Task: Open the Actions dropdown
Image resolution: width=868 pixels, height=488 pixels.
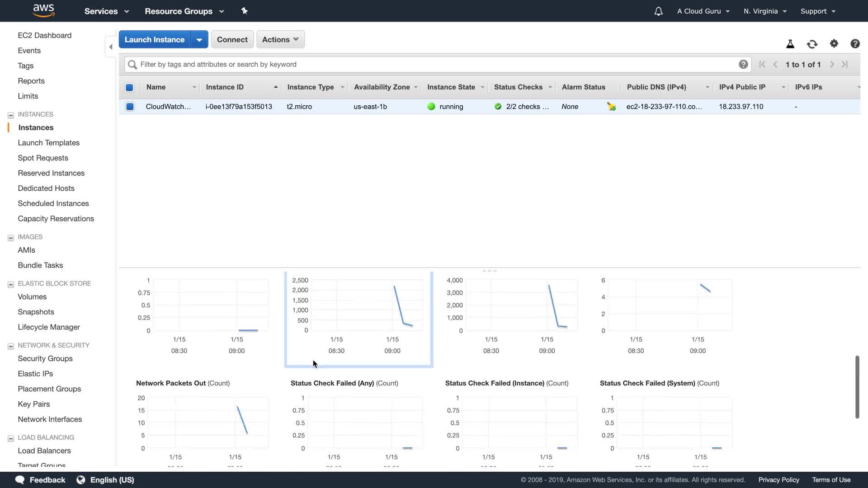Action: click(x=280, y=39)
